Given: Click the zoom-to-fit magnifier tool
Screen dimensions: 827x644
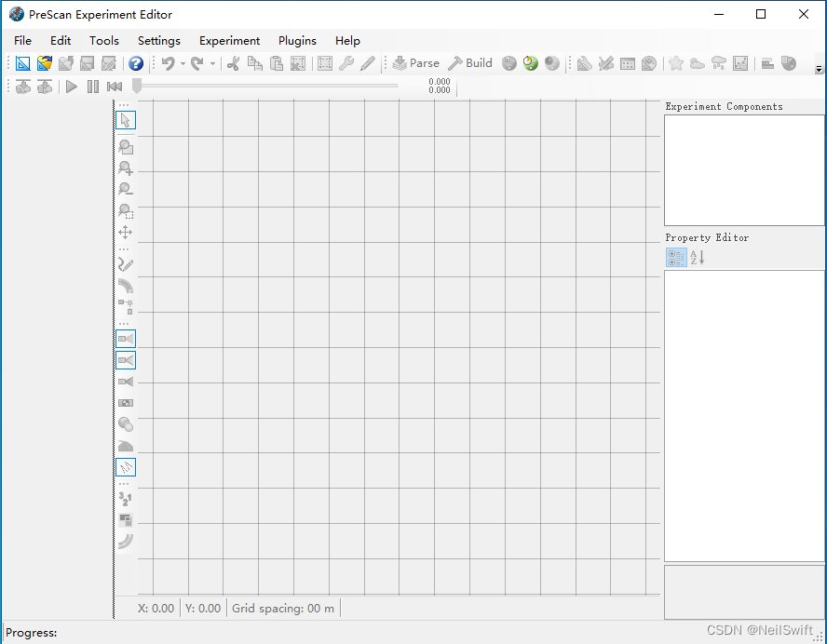Looking at the screenshot, I should tap(126, 146).
